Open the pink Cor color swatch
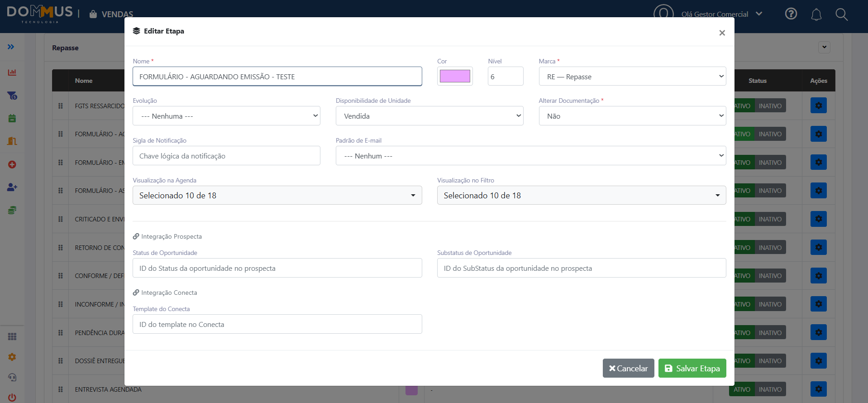The height and width of the screenshot is (403, 868). coord(455,76)
